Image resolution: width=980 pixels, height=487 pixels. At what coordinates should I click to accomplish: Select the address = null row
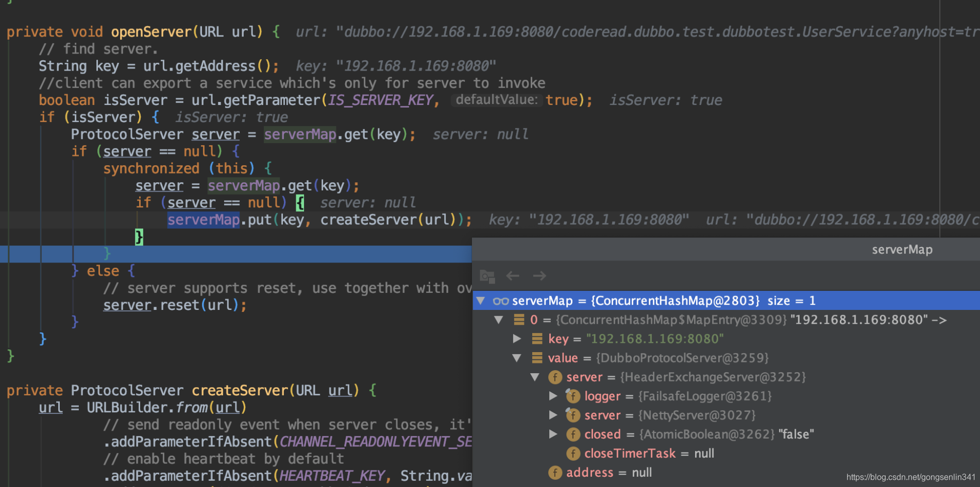pyautogui.click(x=726, y=473)
